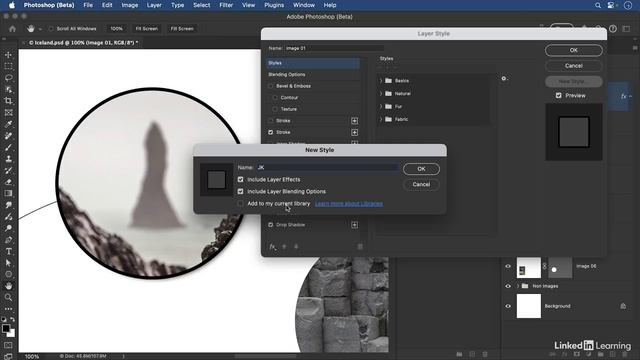Click OK in New Style dialog
The image size is (640, 360).
(421, 169)
